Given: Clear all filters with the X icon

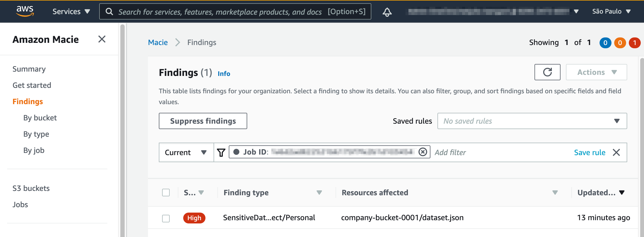Looking at the screenshot, I should 616,152.
